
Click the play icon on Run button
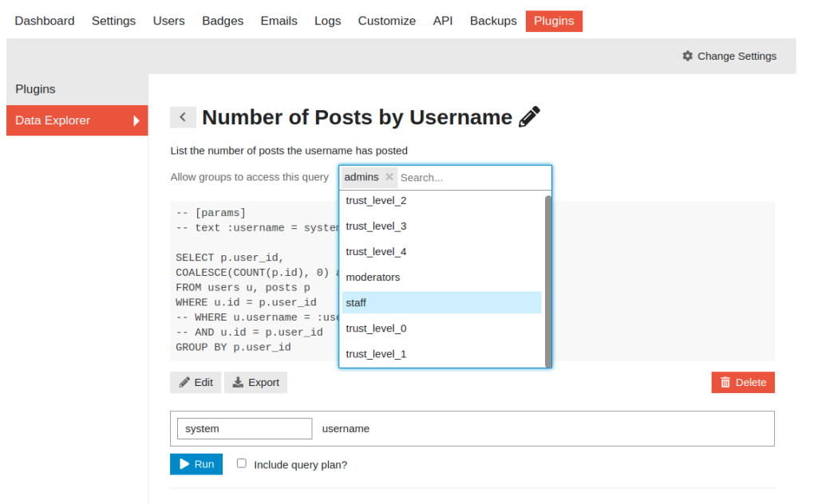point(184,464)
